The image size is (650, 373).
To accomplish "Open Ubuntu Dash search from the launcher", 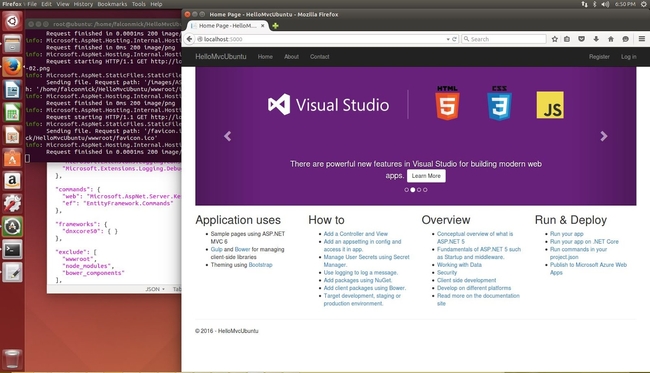I will click(x=12, y=21).
